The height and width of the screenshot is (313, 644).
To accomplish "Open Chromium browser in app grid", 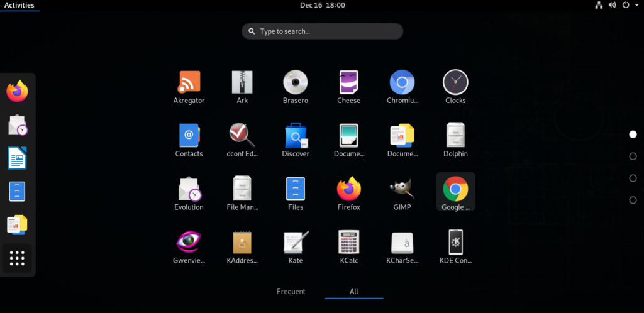I will click(x=402, y=87).
